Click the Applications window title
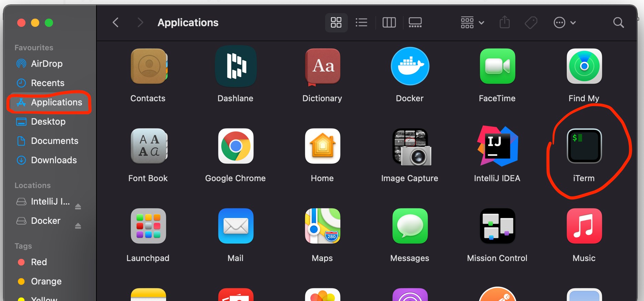Screen dimensions: 644x301 [x=188, y=23]
